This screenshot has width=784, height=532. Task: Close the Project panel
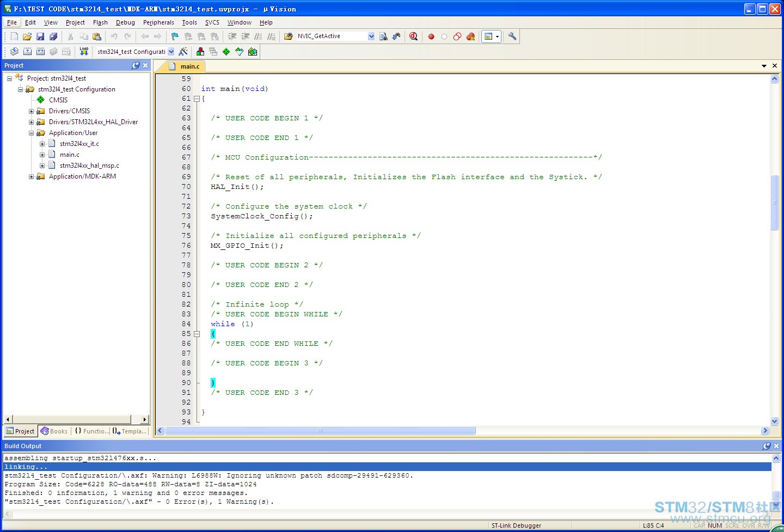pyautogui.click(x=145, y=65)
